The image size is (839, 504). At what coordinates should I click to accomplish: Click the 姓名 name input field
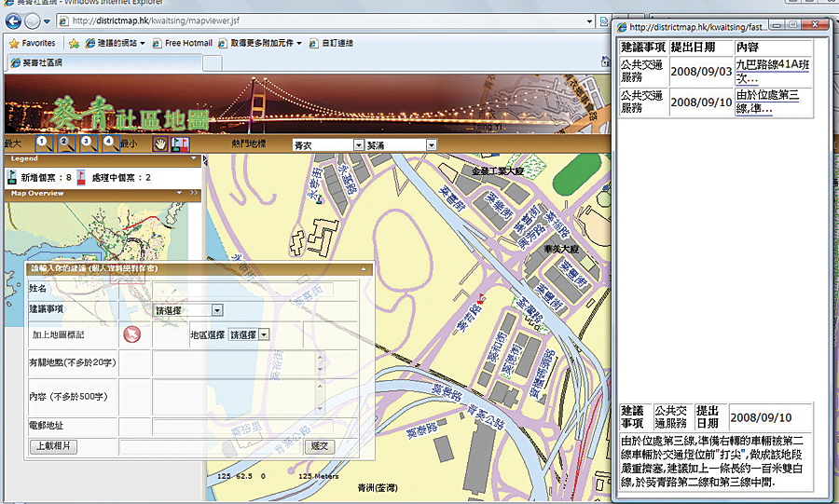point(243,289)
